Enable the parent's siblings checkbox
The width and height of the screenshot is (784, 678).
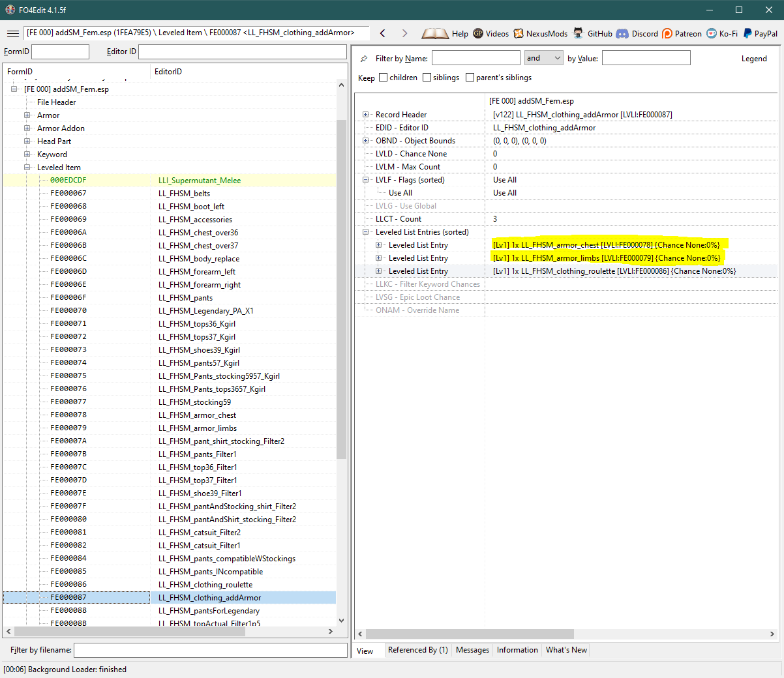[470, 78]
